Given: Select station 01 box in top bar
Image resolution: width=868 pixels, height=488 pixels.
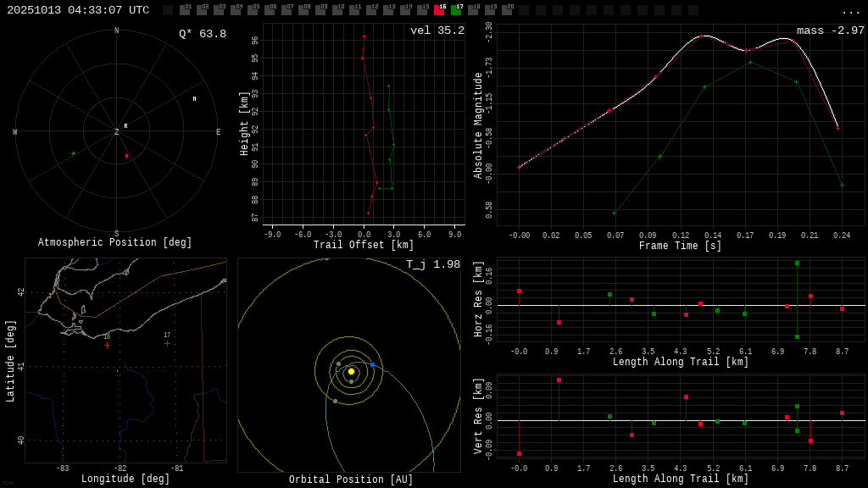Looking at the screenshot, I should (185, 10).
